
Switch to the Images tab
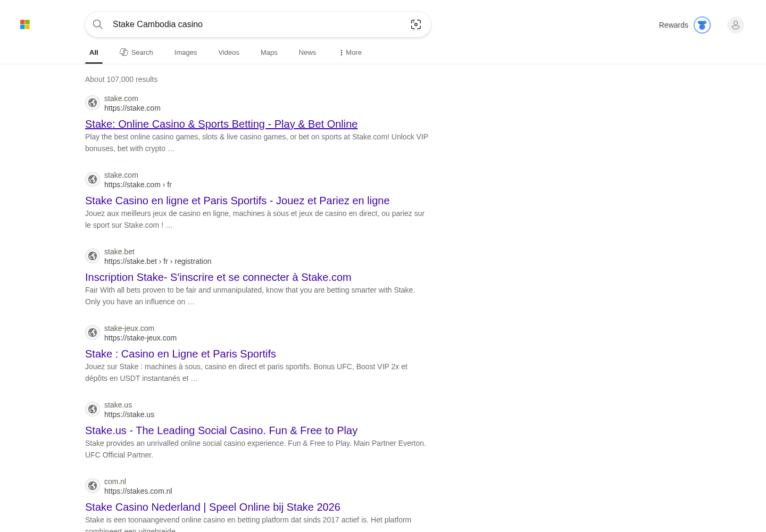(x=186, y=53)
